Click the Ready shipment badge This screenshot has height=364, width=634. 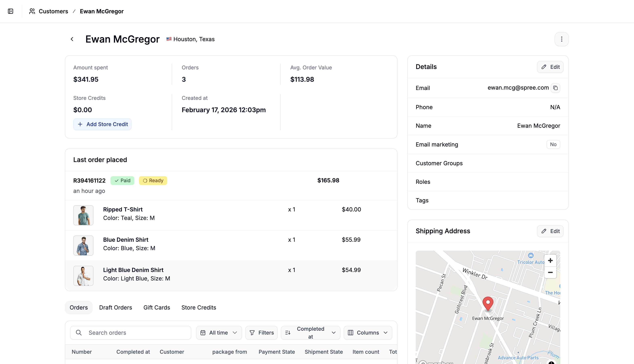[153, 181]
